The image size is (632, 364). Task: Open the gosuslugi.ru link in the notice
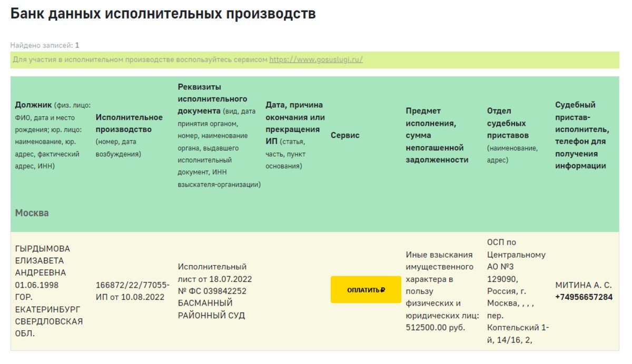click(316, 60)
